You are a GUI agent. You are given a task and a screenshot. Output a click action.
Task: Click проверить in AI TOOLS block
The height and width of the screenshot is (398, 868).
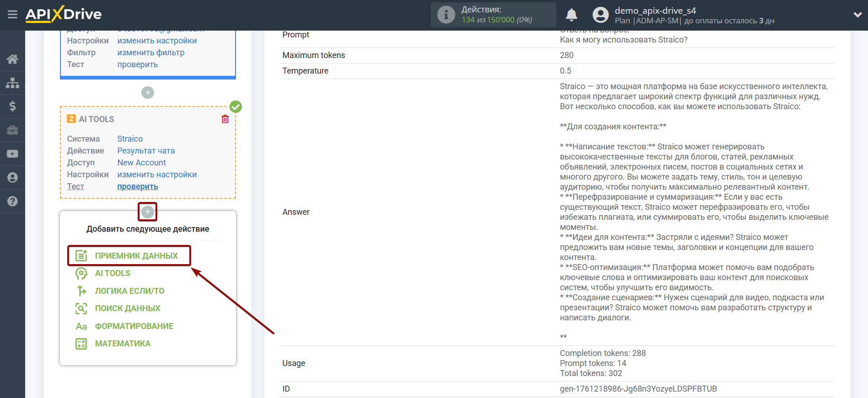pos(138,186)
